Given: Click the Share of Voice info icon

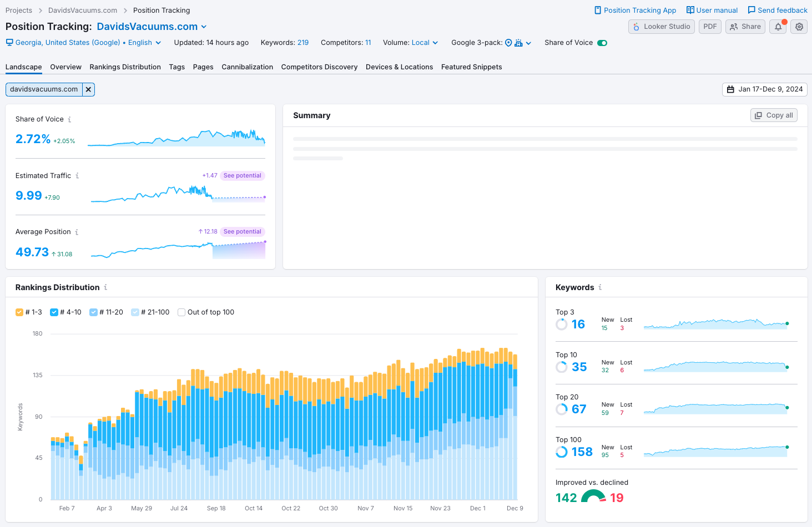Looking at the screenshot, I should pos(69,119).
